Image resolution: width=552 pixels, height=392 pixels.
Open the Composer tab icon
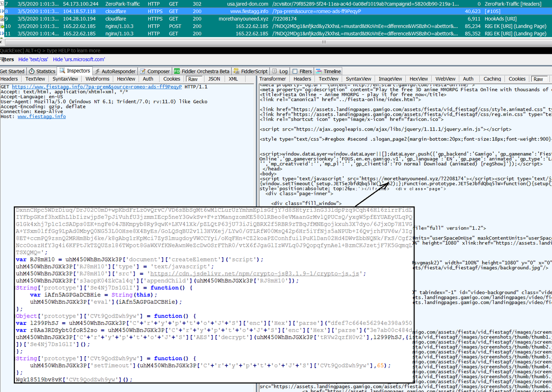[143, 71]
